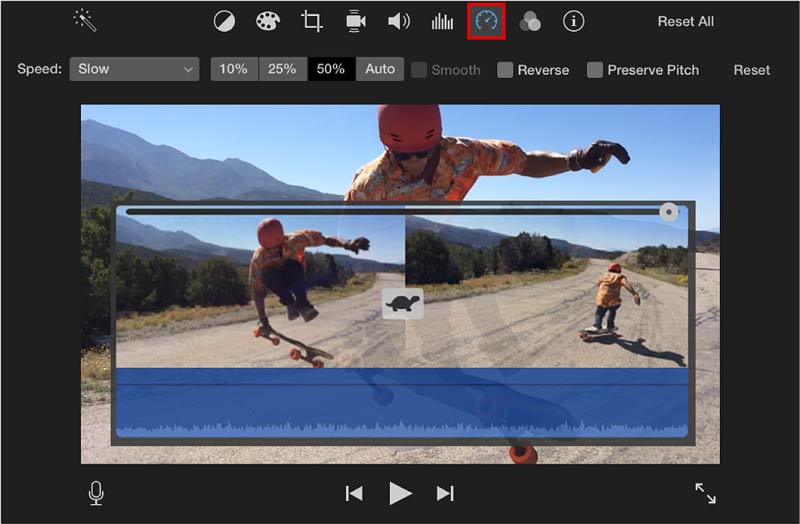Open the color balance tool

click(x=224, y=21)
